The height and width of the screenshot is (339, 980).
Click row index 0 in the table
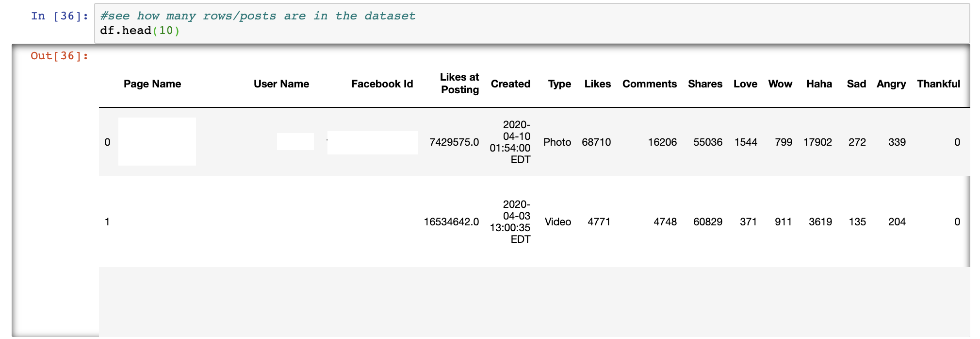coord(107,142)
